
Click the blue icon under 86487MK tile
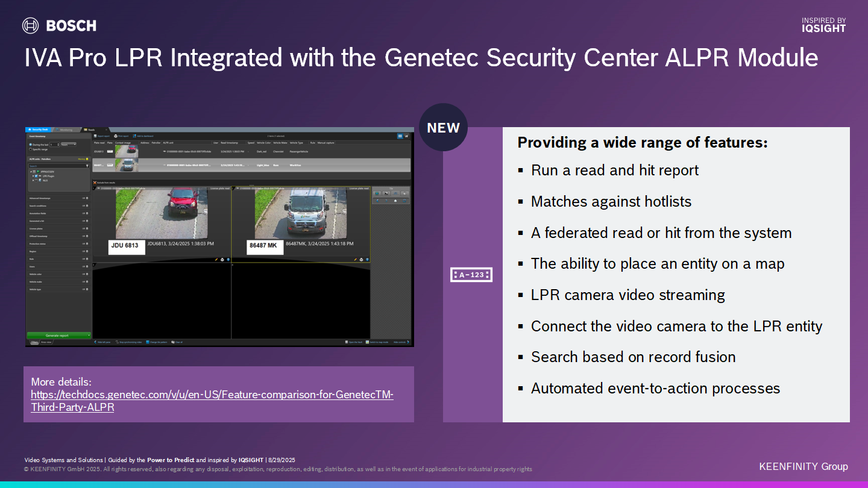pyautogui.click(x=367, y=259)
